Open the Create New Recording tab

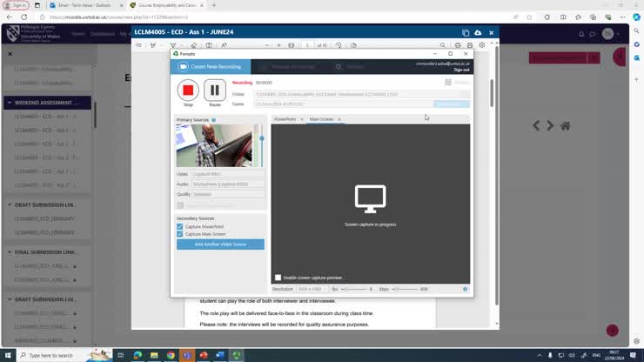211,66
